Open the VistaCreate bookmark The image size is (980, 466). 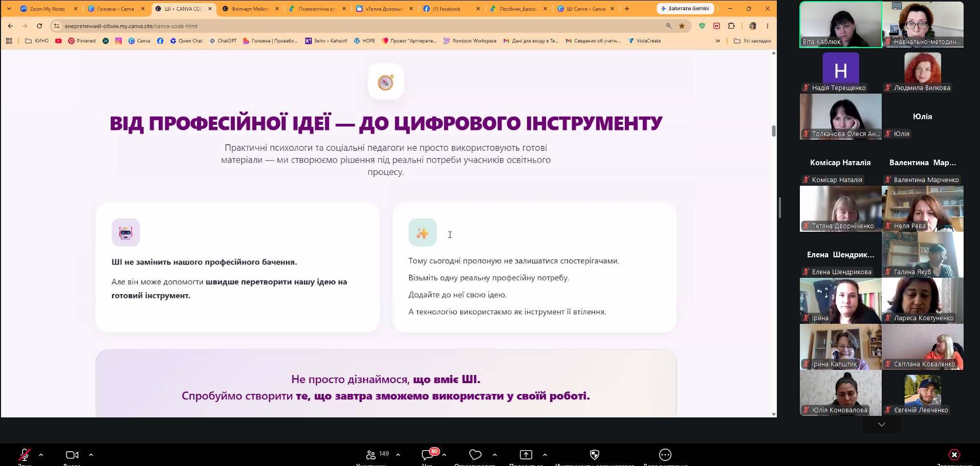tap(644, 41)
